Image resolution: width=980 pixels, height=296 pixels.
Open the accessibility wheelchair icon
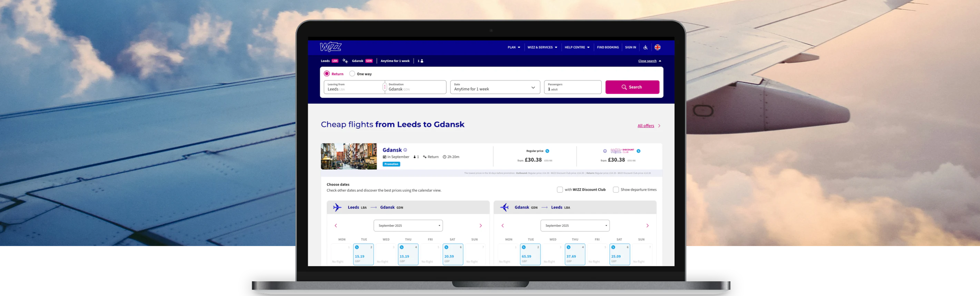coord(645,48)
